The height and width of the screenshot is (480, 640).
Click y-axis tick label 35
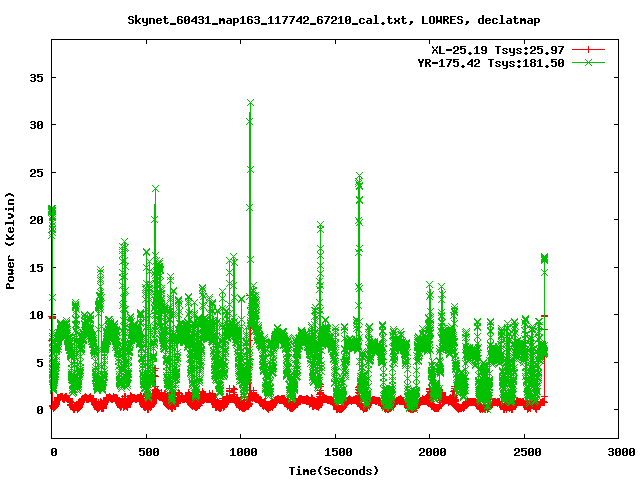36,78
